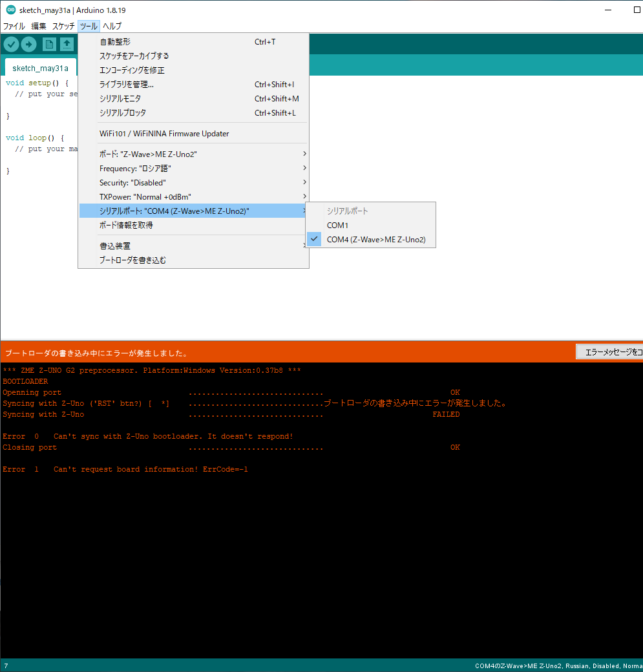643x672 pixels.
Task: Click the Open sketch up-arrow icon
Action: [67, 44]
